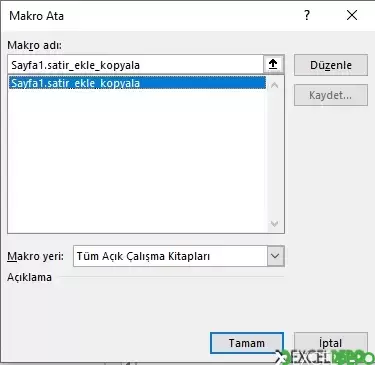Click the Kaydet... button

(x=331, y=95)
